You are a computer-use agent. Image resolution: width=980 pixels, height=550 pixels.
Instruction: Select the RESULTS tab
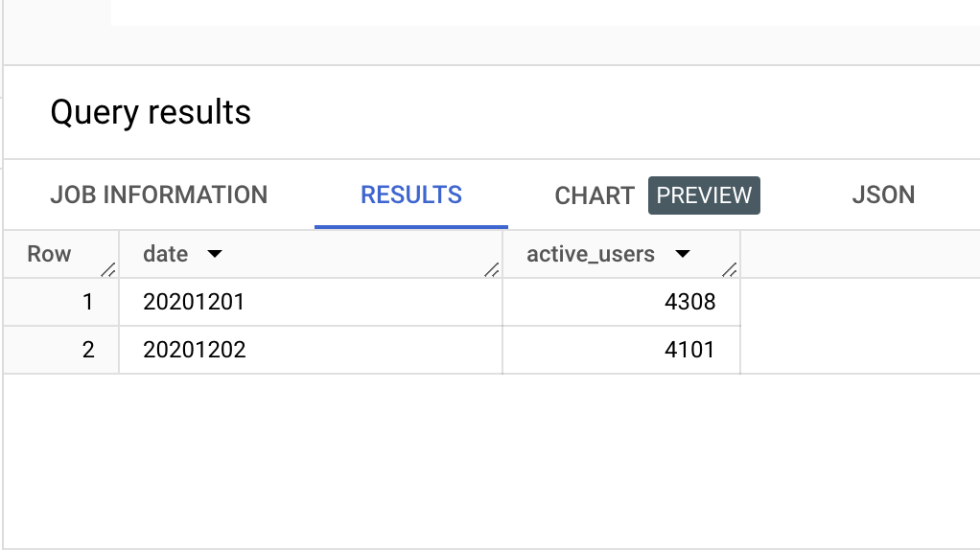[x=411, y=195]
